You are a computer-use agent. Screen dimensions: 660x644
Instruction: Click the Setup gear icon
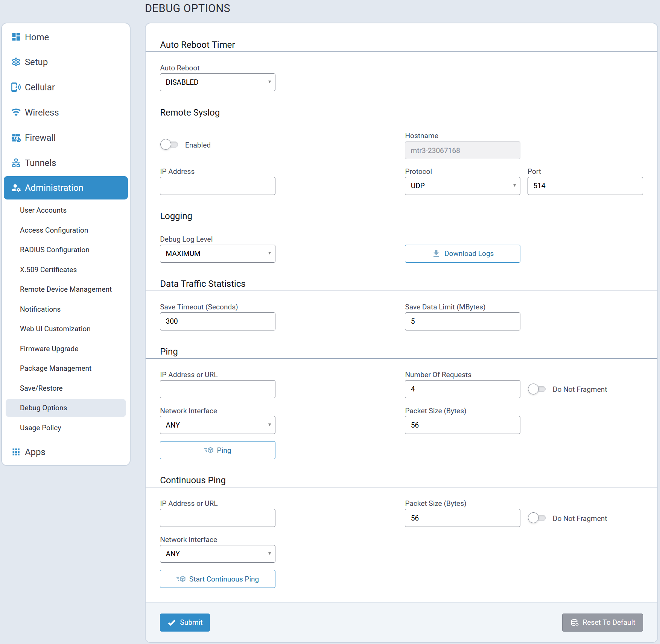[16, 62]
